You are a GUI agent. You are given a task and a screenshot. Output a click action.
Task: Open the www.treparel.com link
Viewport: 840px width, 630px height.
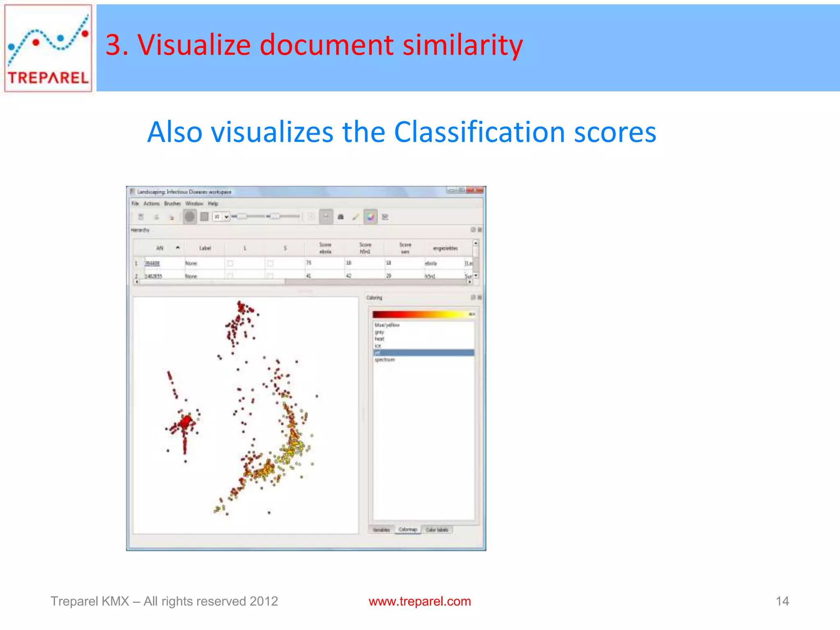coord(420,601)
